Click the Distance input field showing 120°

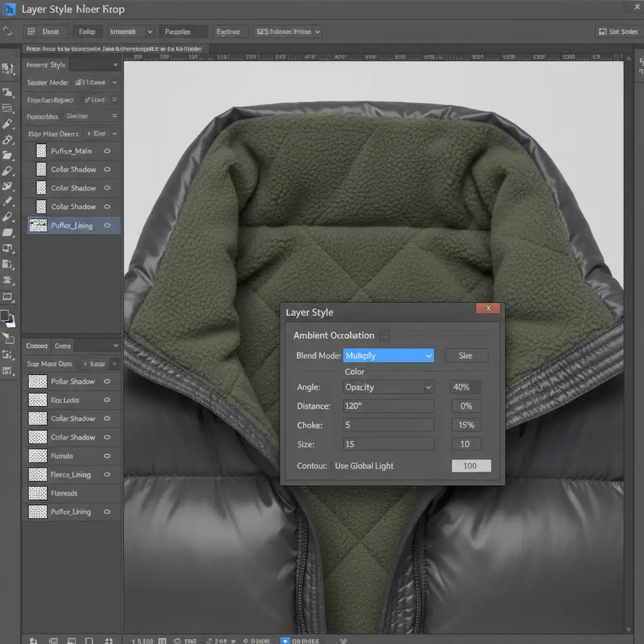click(x=389, y=406)
